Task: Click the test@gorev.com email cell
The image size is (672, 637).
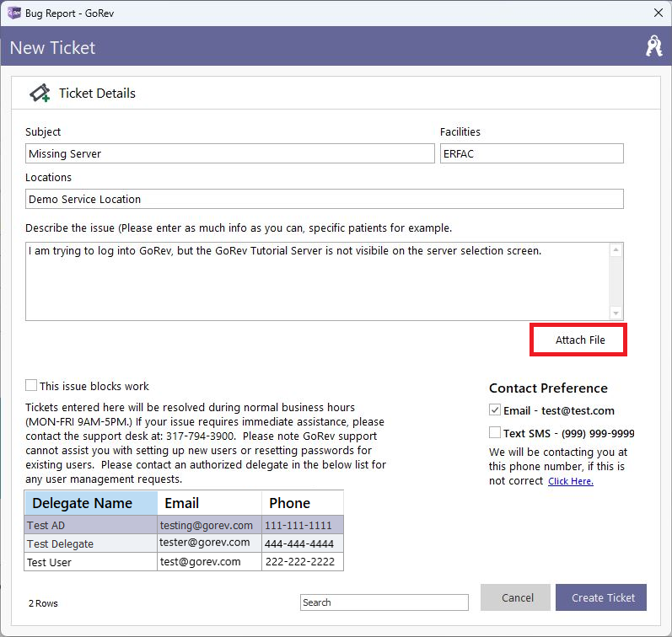Action: point(210,562)
